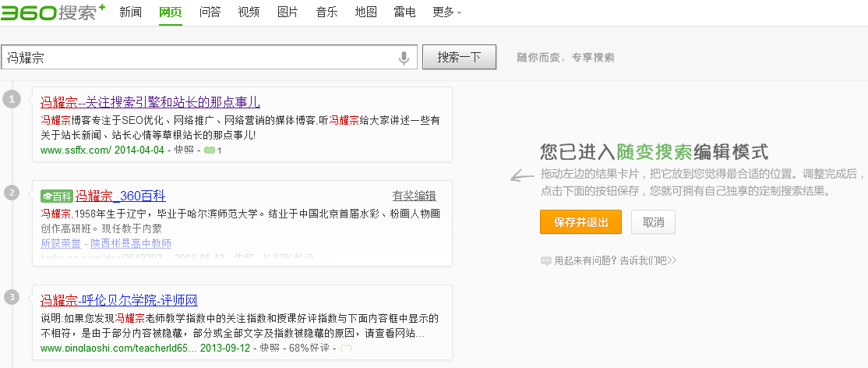The width and height of the screenshot is (868, 368).
Task: Switch to the 网页 tab
Action: pyautogui.click(x=170, y=12)
